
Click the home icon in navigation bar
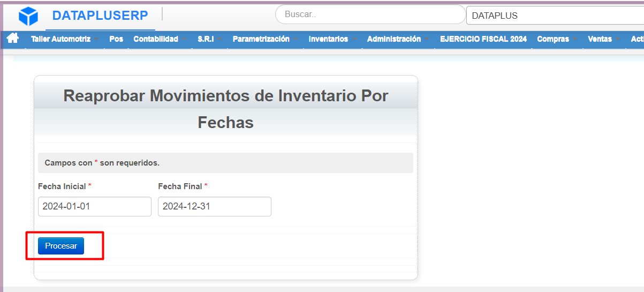pyautogui.click(x=13, y=39)
